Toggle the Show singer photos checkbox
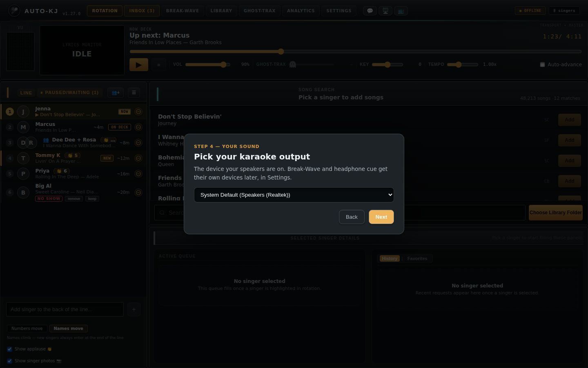 pyautogui.click(x=9, y=361)
